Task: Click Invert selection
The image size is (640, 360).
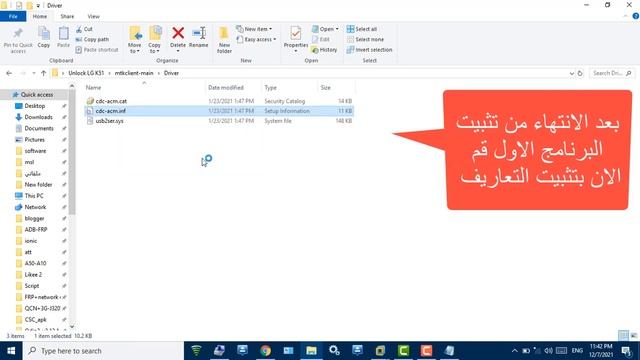Action: 369,50
